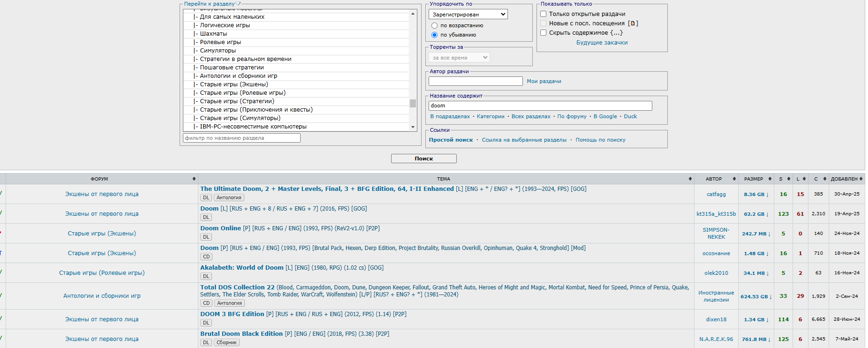868x348 pixels.
Task: Download the 8.36 GB torrent
Action: point(756,194)
